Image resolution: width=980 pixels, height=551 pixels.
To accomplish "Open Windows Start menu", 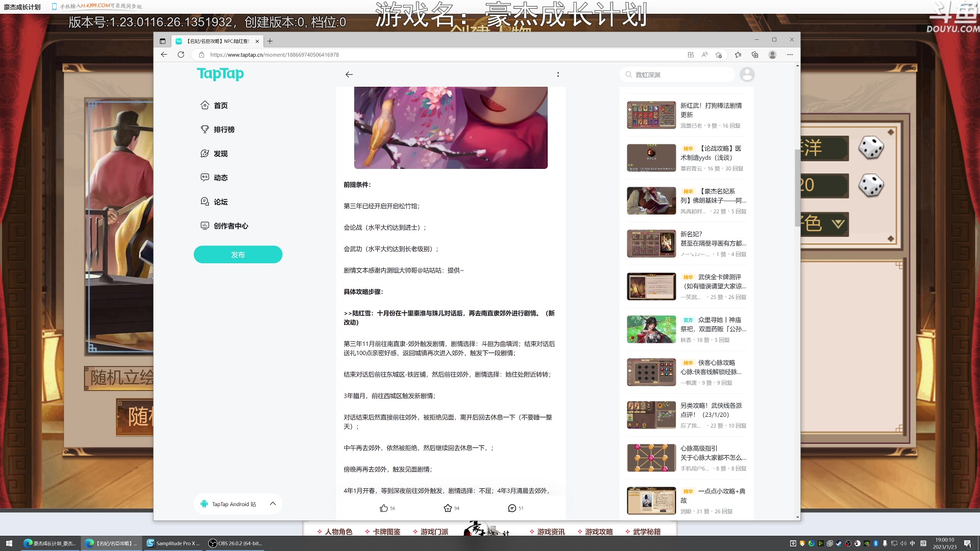I will (x=9, y=543).
